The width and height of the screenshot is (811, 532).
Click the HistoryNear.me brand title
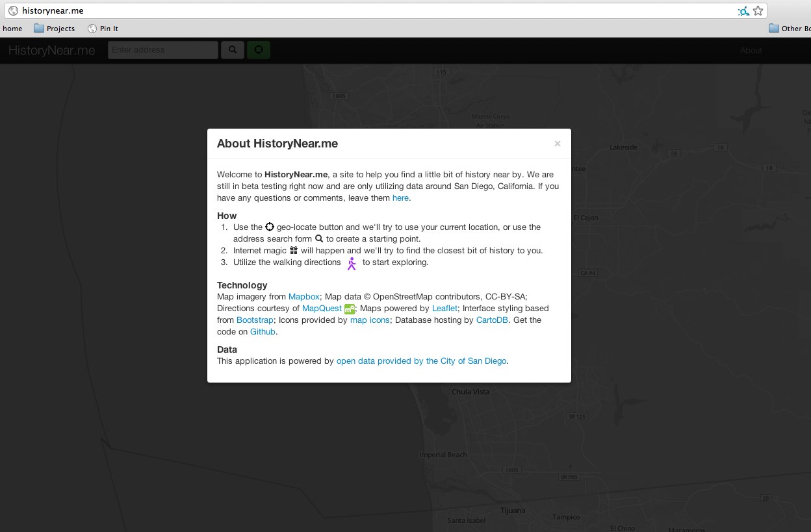coord(52,50)
